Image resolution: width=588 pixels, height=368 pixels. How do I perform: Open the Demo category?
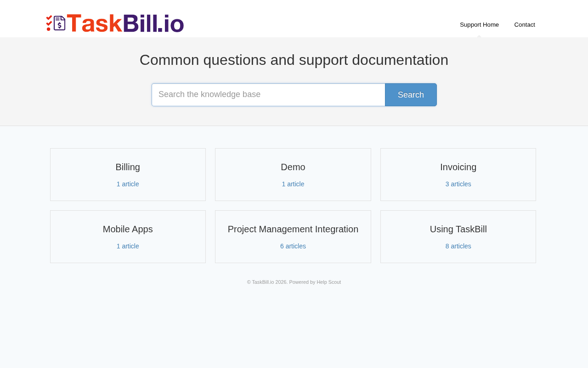[293, 167]
